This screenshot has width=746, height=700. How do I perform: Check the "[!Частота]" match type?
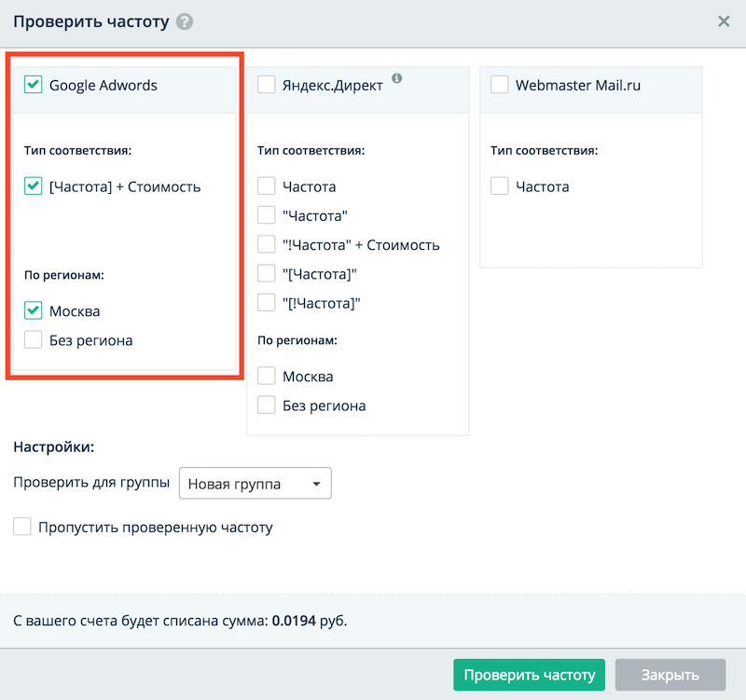click(267, 303)
